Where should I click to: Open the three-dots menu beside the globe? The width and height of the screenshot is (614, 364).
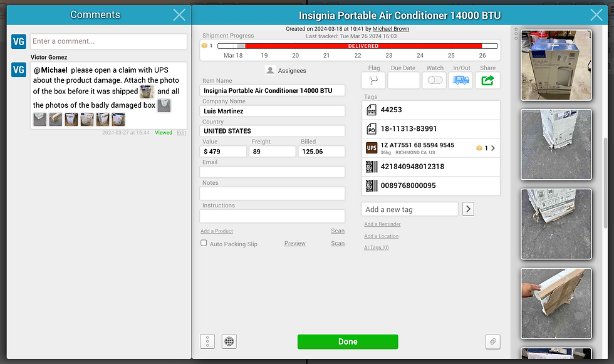[207, 341]
